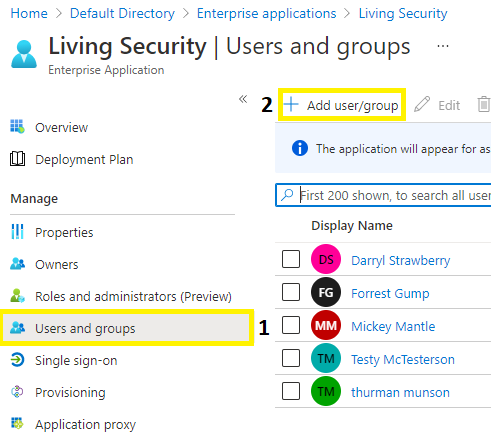Go to Default Directory breadcrumb link
Viewport: 497px width, 435px height.
tap(122, 13)
